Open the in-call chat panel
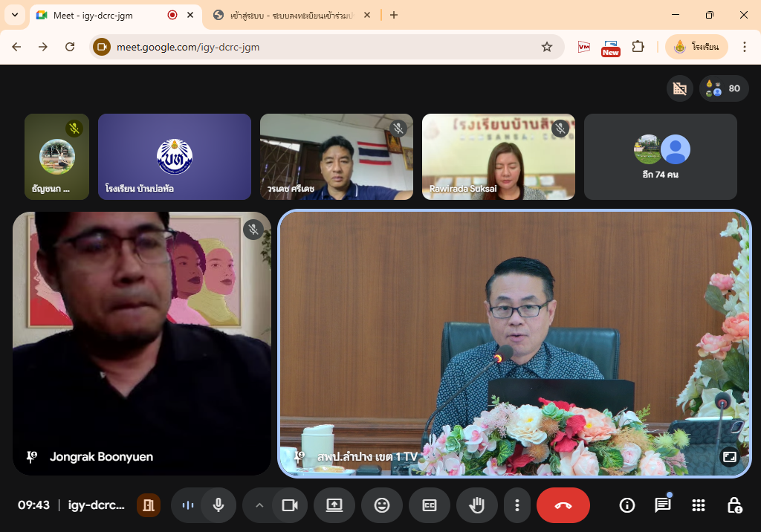This screenshot has height=532, width=761. pyautogui.click(x=662, y=505)
